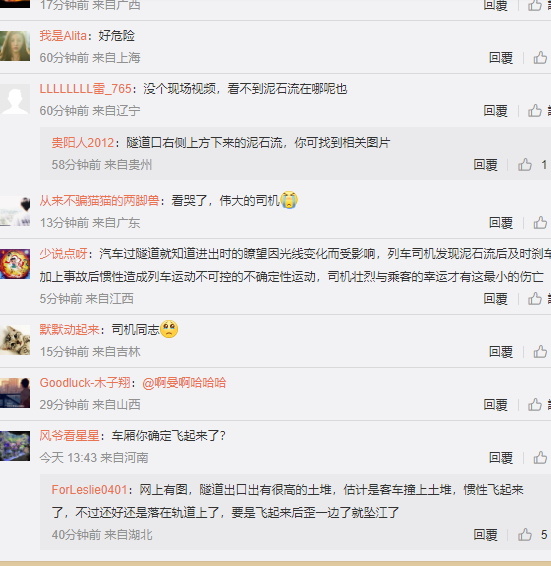
Task: View 默默动起来's cat avatar
Action: 15,340
